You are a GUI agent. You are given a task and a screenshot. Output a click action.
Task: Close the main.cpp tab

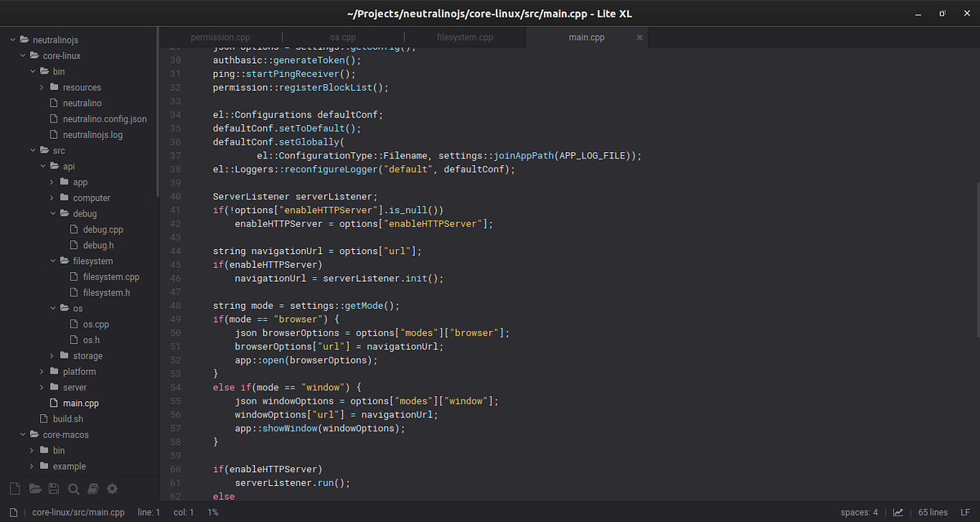(x=639, y=37)
